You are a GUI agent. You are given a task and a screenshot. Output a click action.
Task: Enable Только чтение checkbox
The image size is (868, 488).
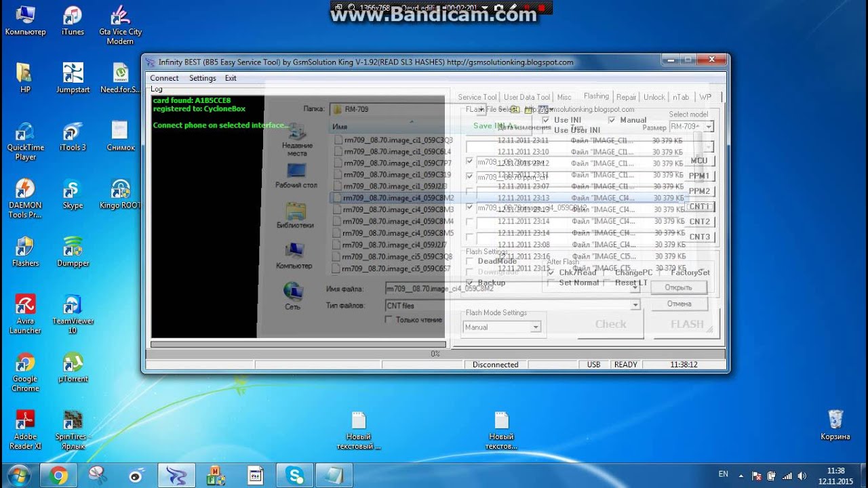click(x=389, y=319)
